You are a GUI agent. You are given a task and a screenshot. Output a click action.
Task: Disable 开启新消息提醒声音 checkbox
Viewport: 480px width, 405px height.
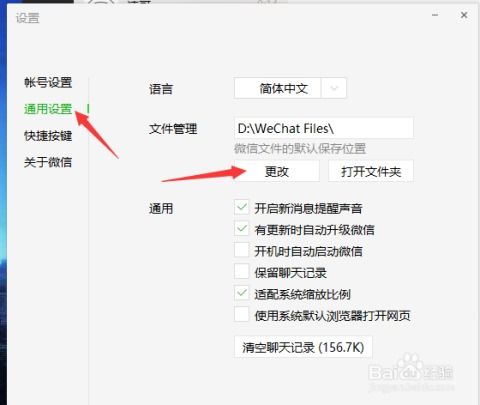pyautogui.click(x=242, y=207)
